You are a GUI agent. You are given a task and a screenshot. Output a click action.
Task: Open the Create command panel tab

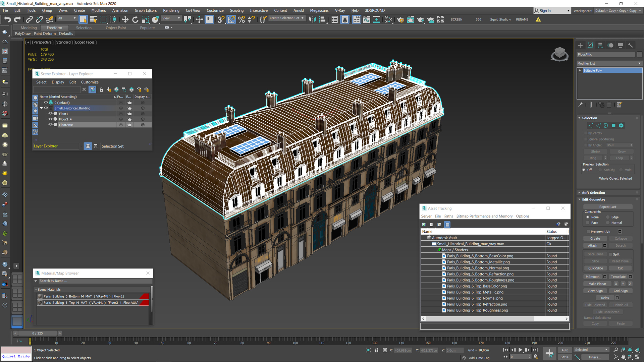[580, 45]
